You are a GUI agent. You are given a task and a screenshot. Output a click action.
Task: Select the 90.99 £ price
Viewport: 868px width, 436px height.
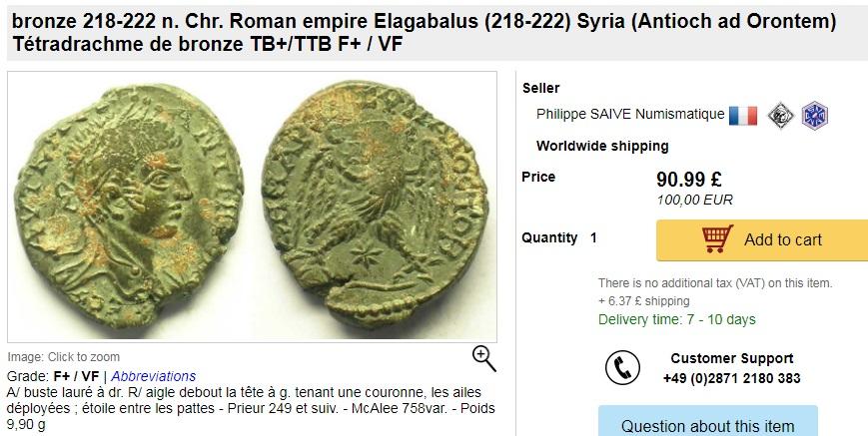coord(688,179)
